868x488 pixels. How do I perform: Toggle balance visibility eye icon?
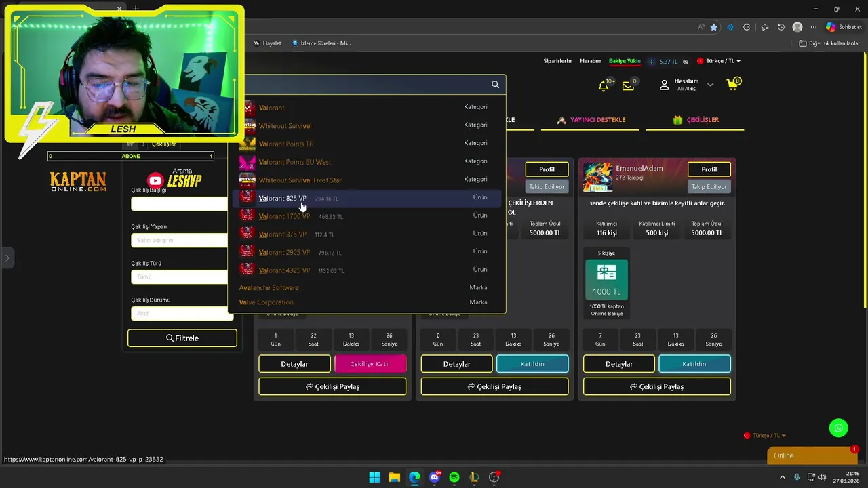coord(686,62)
